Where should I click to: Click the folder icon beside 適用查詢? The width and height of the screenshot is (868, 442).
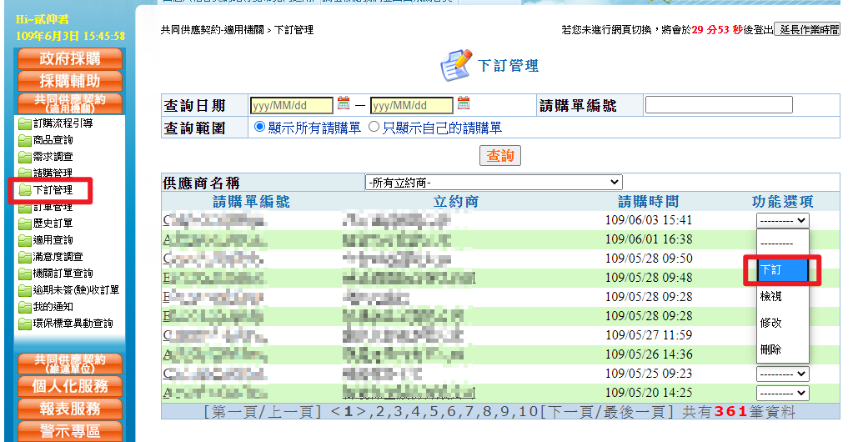[24, 240]
